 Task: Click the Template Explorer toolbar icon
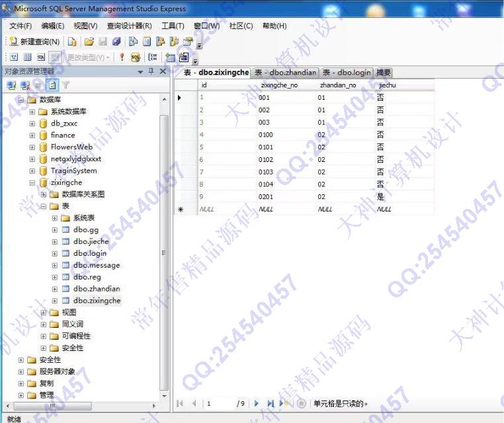174,42
